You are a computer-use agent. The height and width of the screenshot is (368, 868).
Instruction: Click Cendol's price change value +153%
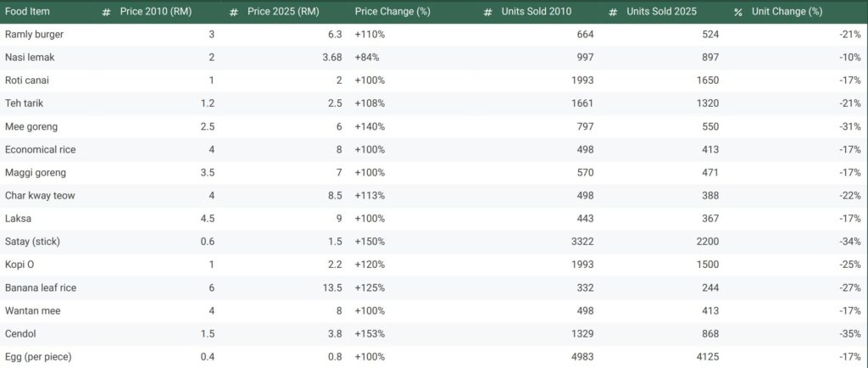[370, 334]
